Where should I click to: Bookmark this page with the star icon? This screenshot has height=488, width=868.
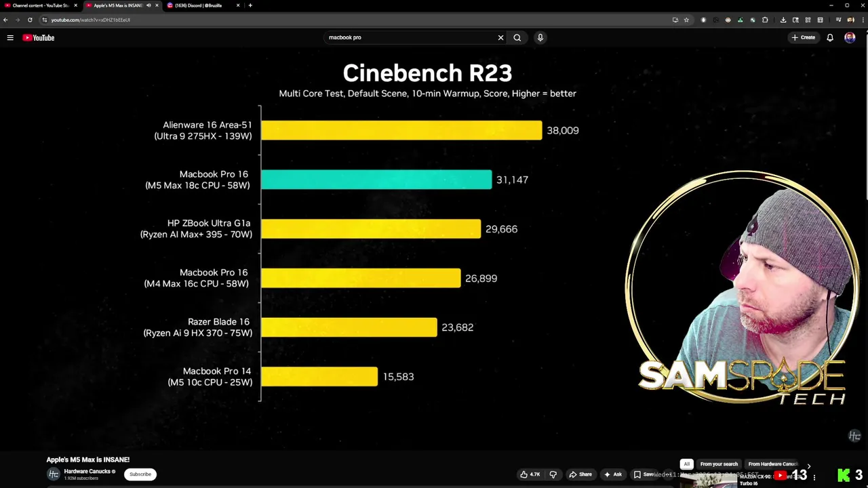(x=686, y=20)
